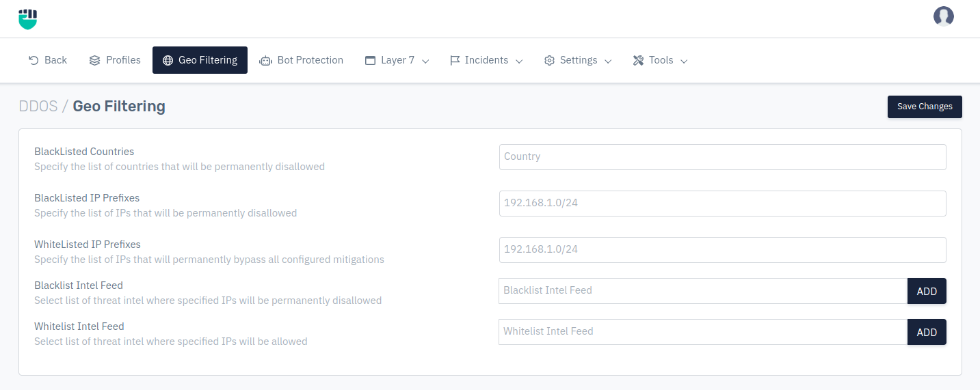Viewport: 980px width, 390px height.
Task: Click the Layer 7 window icon
Action: (370, 60)
